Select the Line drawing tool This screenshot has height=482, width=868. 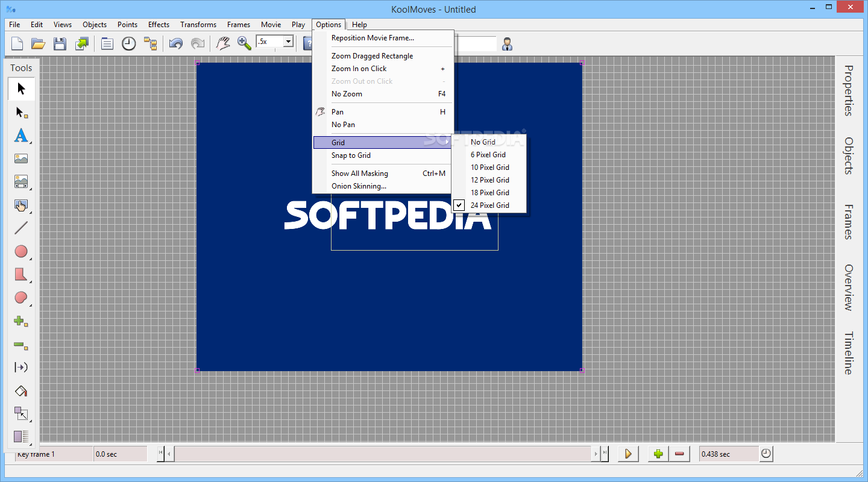click(21, 228)
